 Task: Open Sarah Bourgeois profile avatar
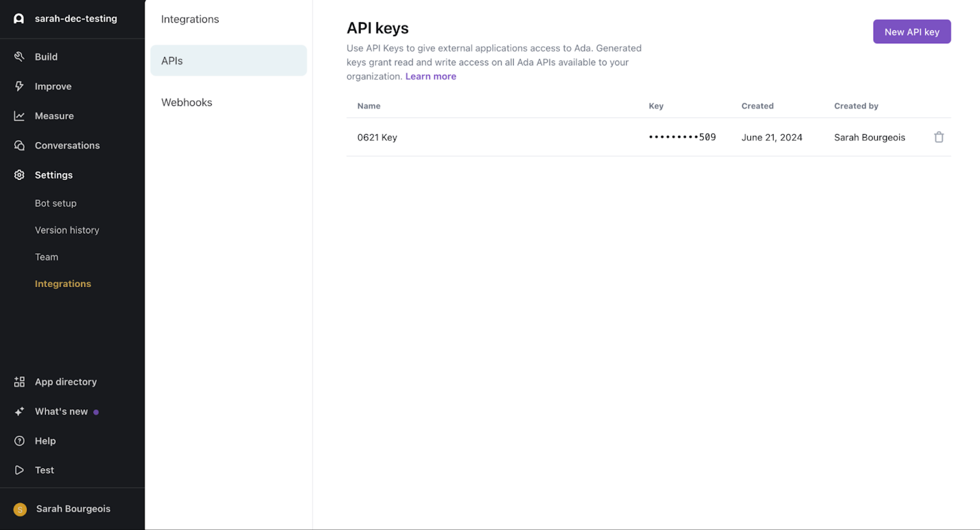(x=20, y=509)
